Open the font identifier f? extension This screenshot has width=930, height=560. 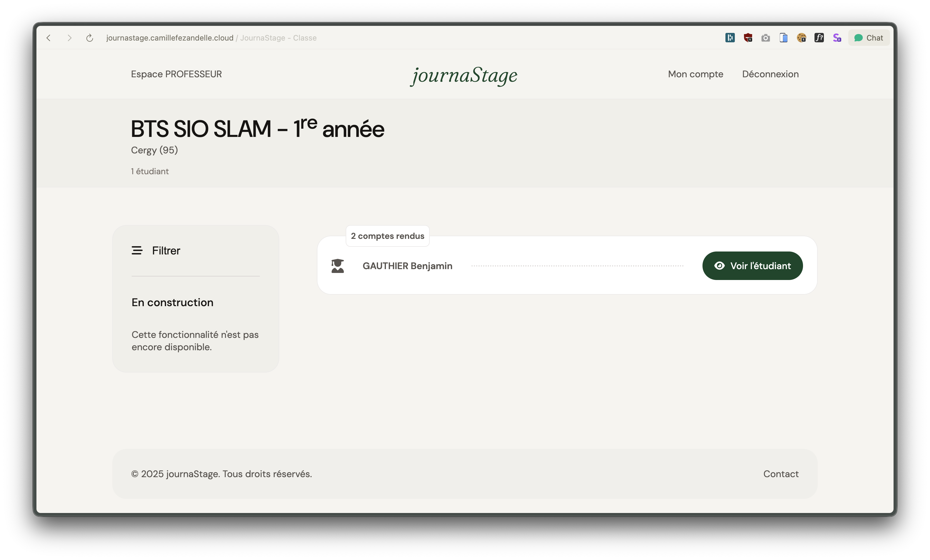(x=819, y=38)
